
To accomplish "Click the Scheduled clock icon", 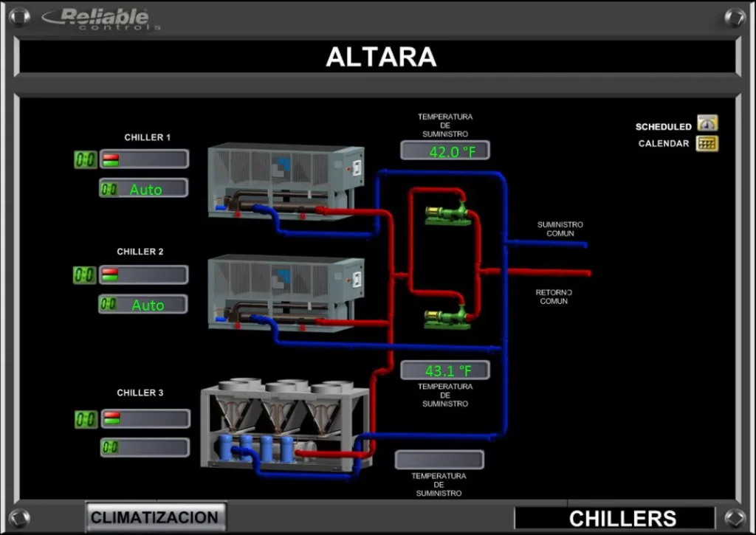I will click(707, 123).
